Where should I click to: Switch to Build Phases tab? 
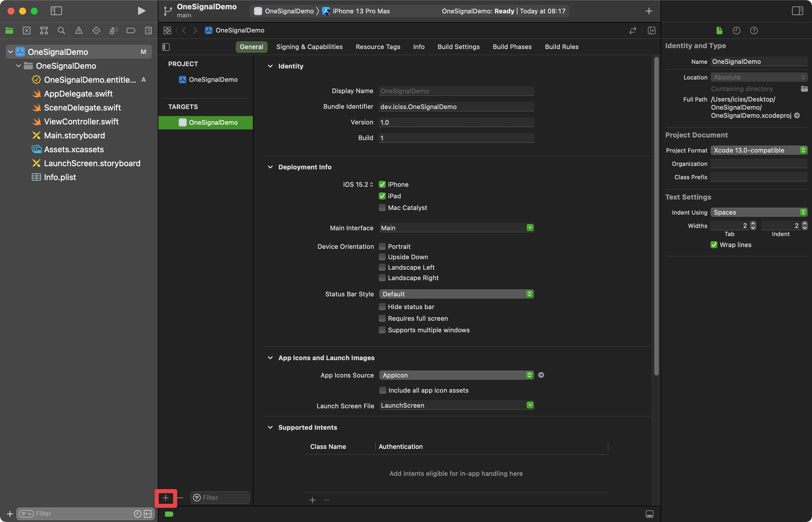click(x=512, y=47)
